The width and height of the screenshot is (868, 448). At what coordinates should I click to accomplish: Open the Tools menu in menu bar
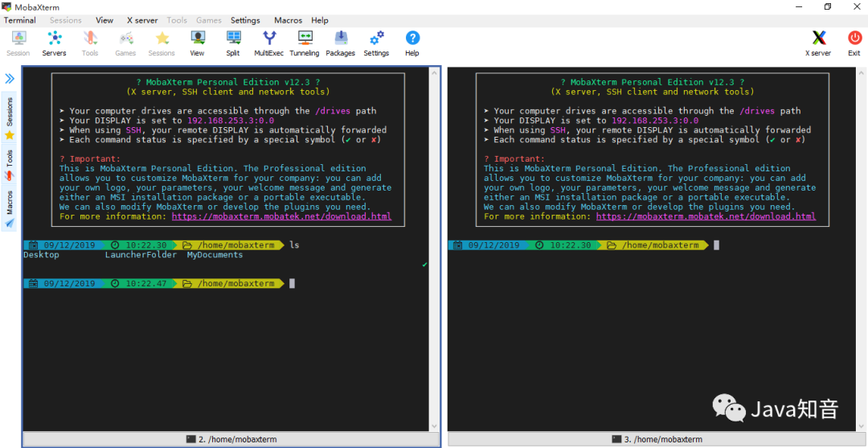[177, 20]
